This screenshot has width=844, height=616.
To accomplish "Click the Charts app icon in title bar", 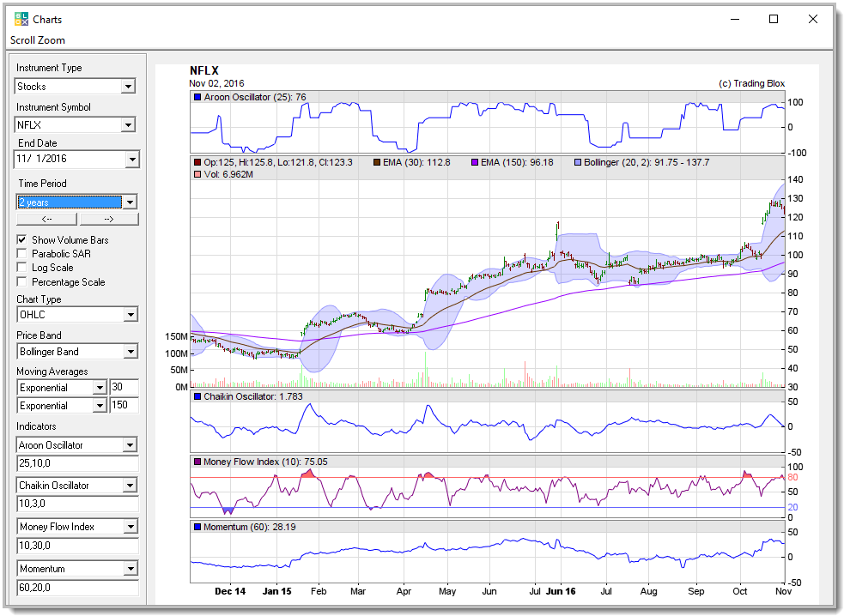I will (21, 19).
